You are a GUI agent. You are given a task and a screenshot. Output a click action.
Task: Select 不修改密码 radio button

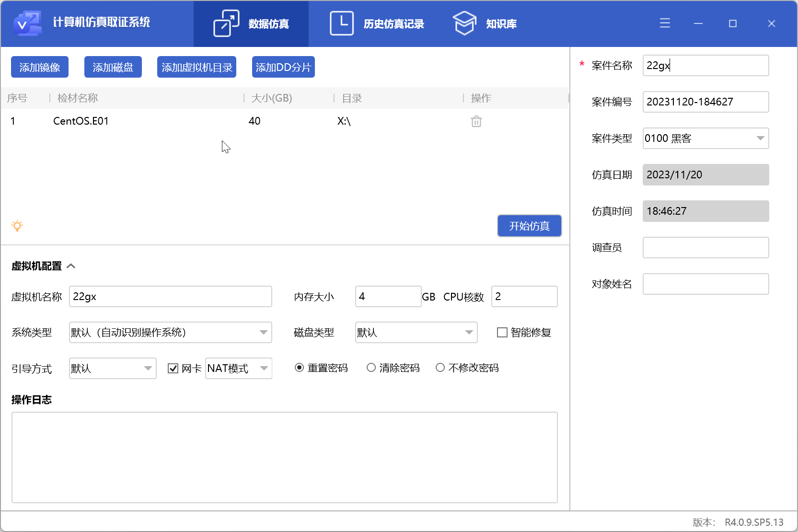(440, 368)
